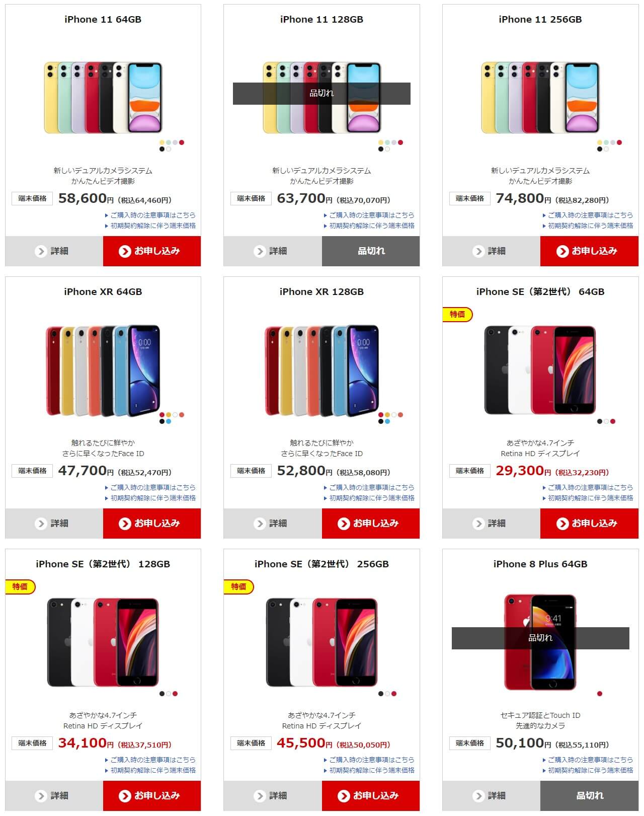Click お申し込み for iPhone XR 128GB

pyautogui.click(x=371, y=524)
